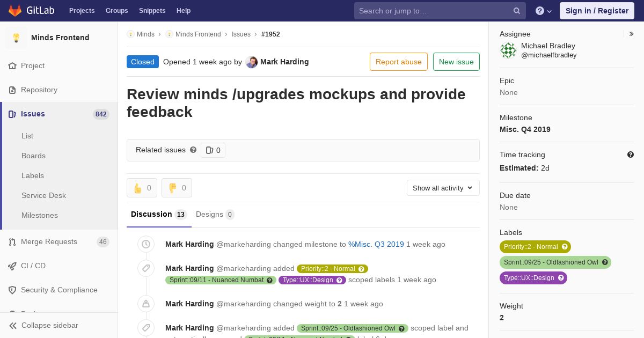
Task: Click the Merge Requests icon
Action: 12,242
